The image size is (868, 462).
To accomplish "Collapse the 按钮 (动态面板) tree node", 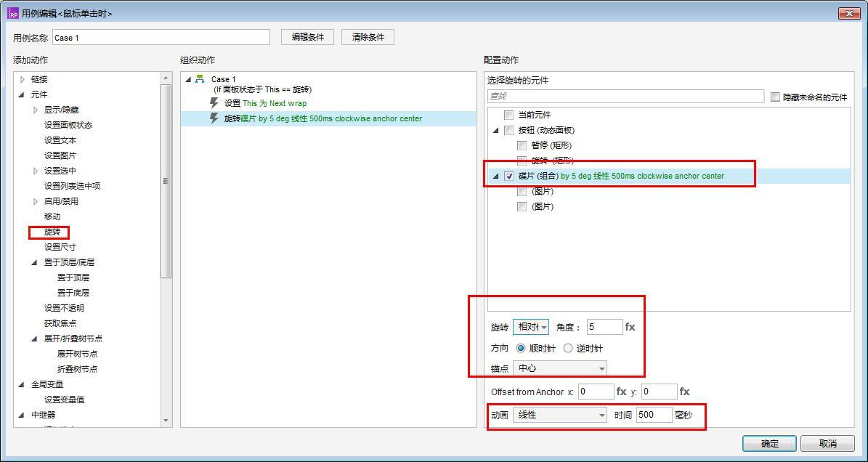I will (x=495, y=131).
